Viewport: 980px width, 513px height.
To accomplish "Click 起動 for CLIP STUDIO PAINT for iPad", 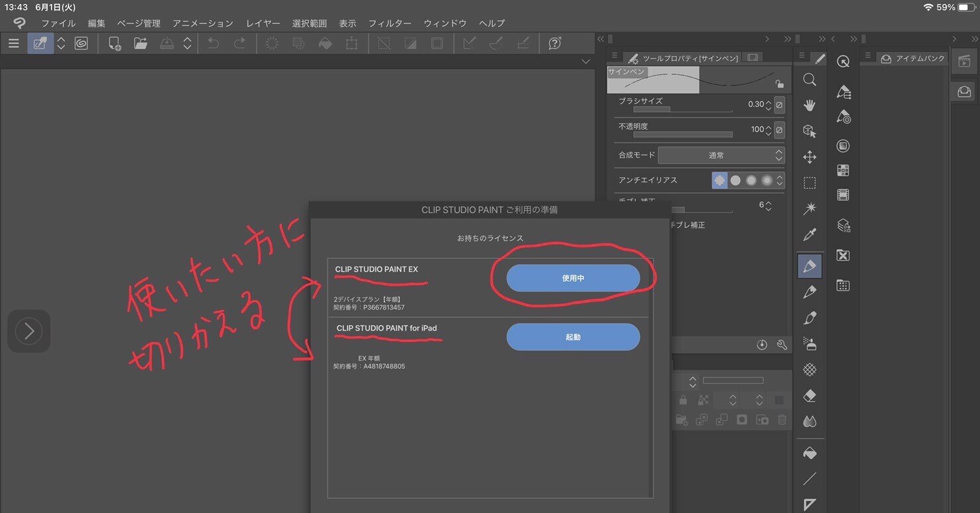I will click(573, 336).
